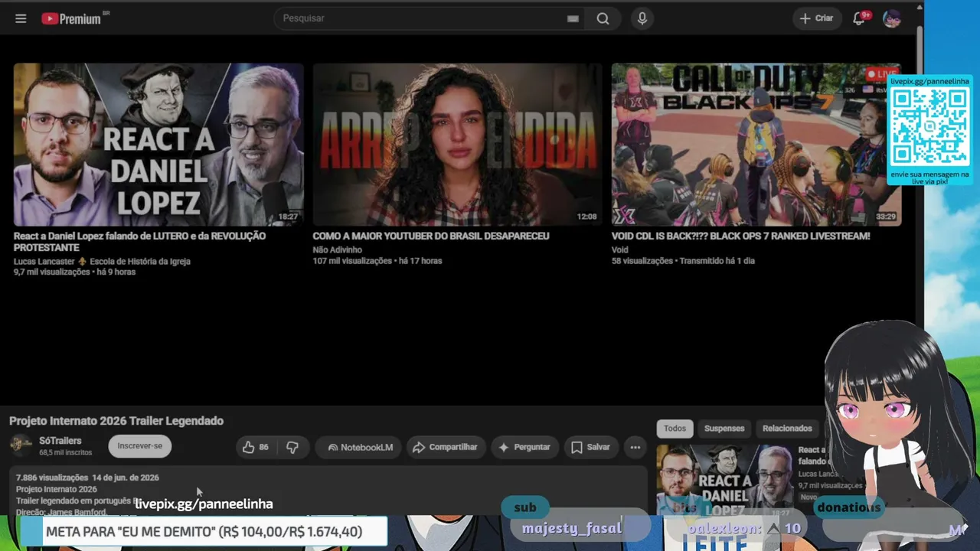
Task: Click '107 mil visualizações • há 17 horas'
Action: (377, 261)
